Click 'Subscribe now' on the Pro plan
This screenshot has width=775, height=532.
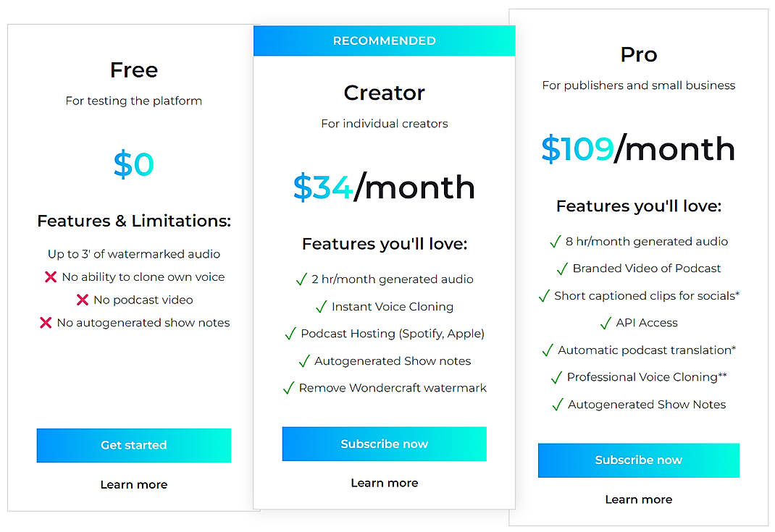coord(638,460)
